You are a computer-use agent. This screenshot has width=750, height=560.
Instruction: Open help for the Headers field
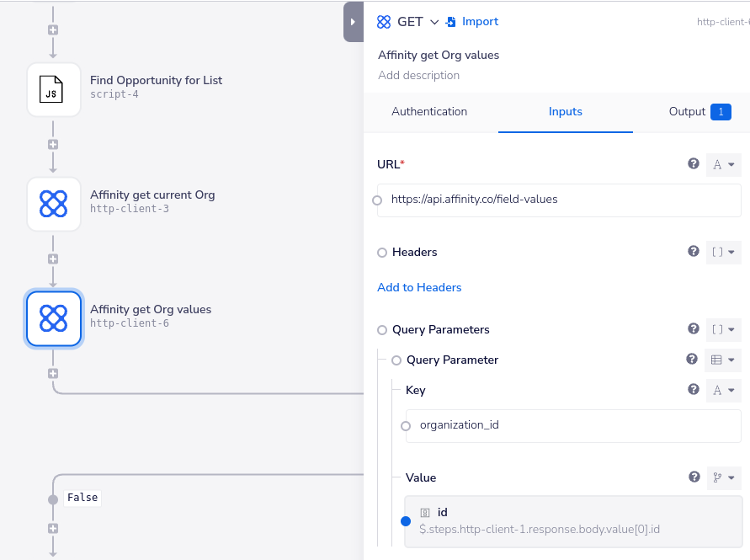pyautogui.click(x=694, y=252)
